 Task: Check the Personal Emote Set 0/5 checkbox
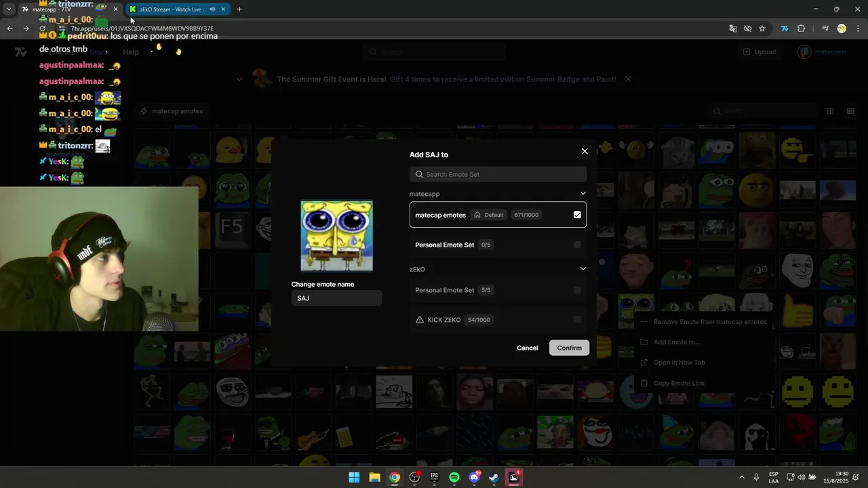[577, 245]
